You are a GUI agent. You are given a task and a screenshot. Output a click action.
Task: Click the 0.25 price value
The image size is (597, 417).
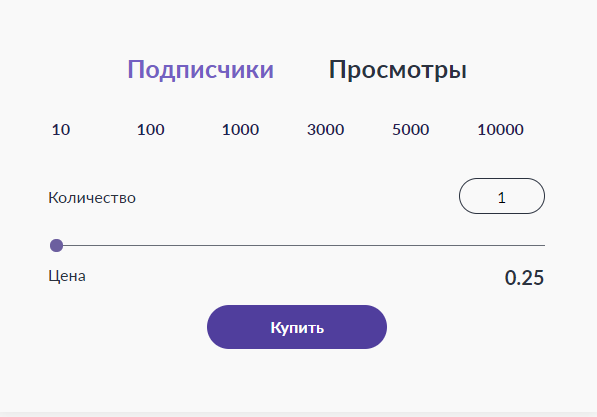coord(524,278)
